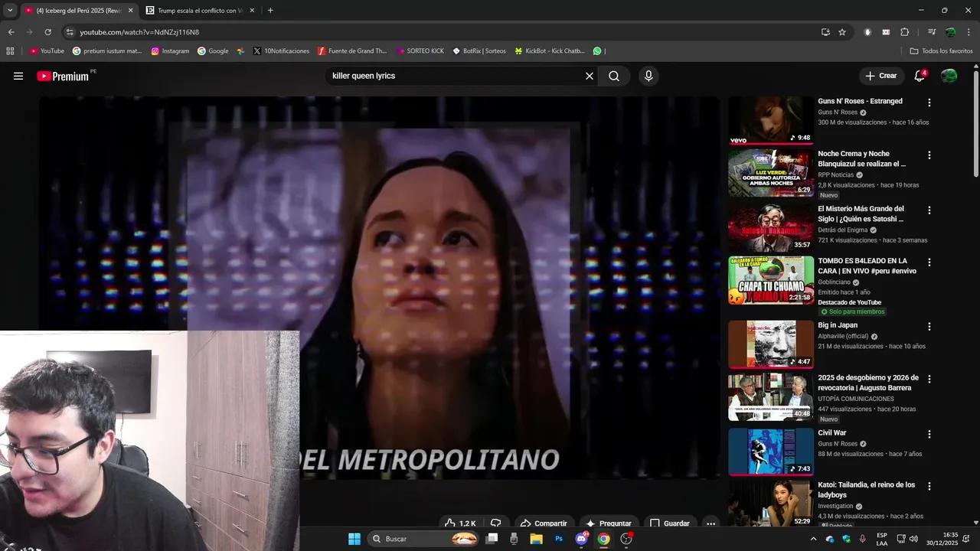Open options for TOMBO ES B4LEADO video
The width and height of the screenshot is (980, 551).
coord(929,262)
